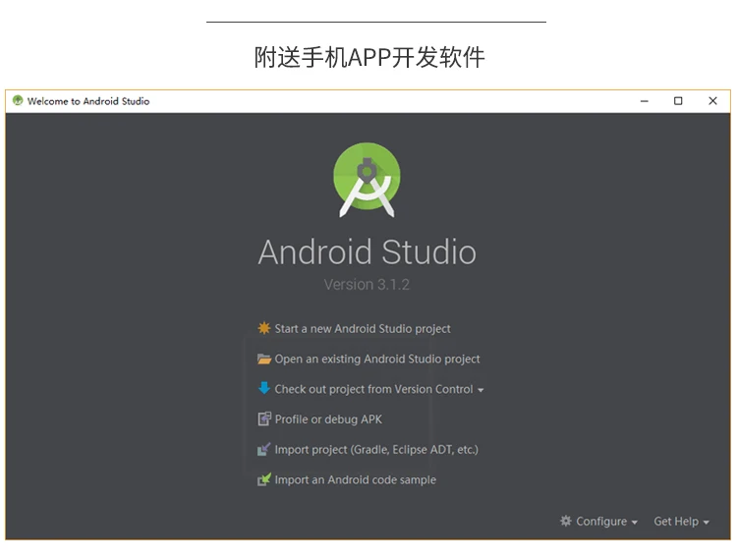Click the orange starburst new project icon

264,328
